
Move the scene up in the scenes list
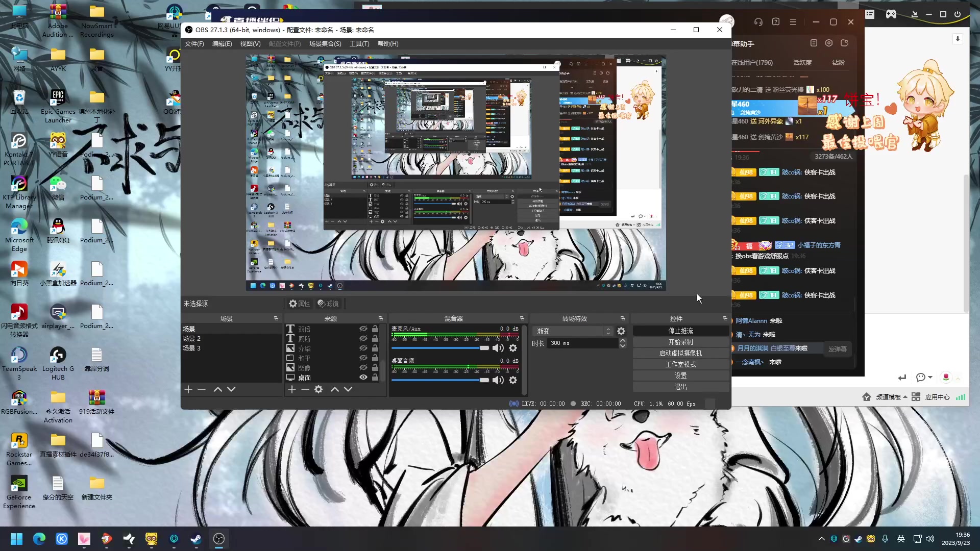pos(218,389)
